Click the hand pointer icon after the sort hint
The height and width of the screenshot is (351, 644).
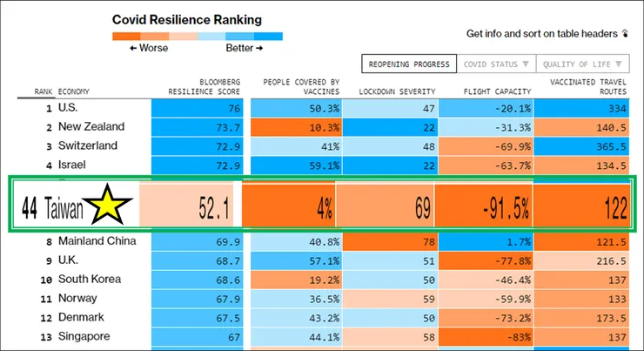point(623,34)
